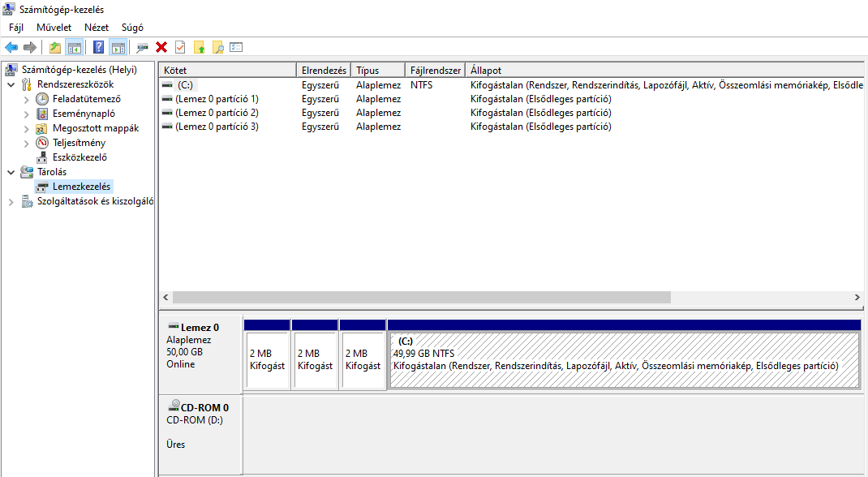
Task: Open the Művelet menu
Action: coord(54,27)
